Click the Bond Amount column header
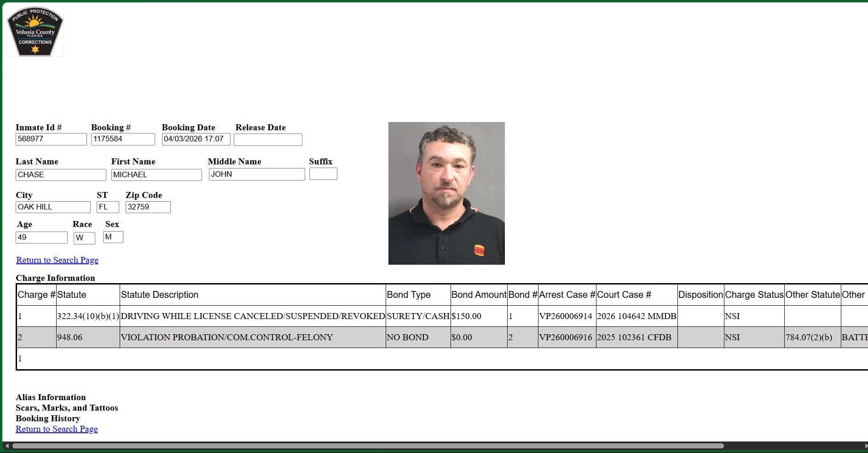Screen dimensions: 868x453 tap(479, 295)
